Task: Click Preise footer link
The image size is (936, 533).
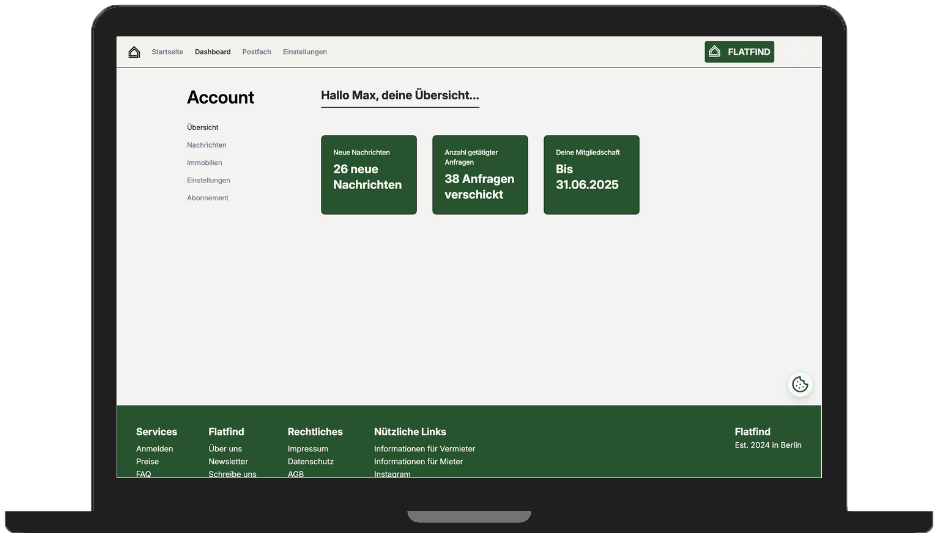Action: click(x=147, y=461)
